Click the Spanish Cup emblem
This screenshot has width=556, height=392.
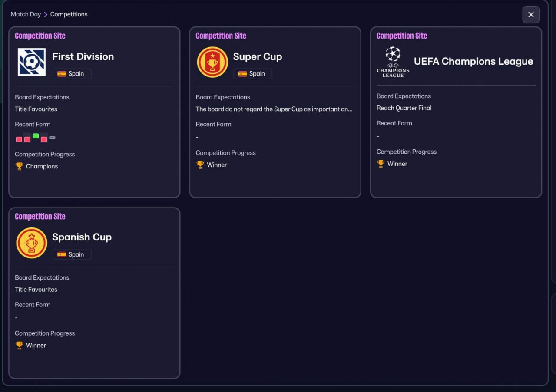[x=32, y=243]
